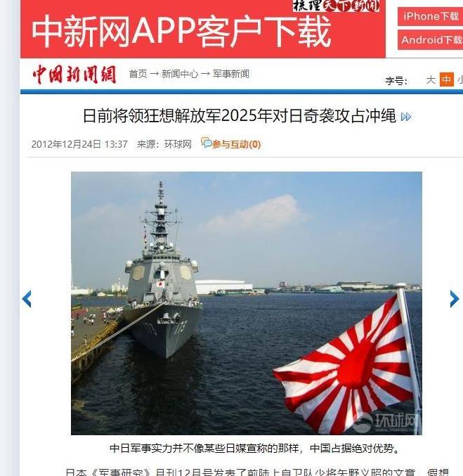Select large font size 大
463x476 pixels.
(x=431, y=80)
